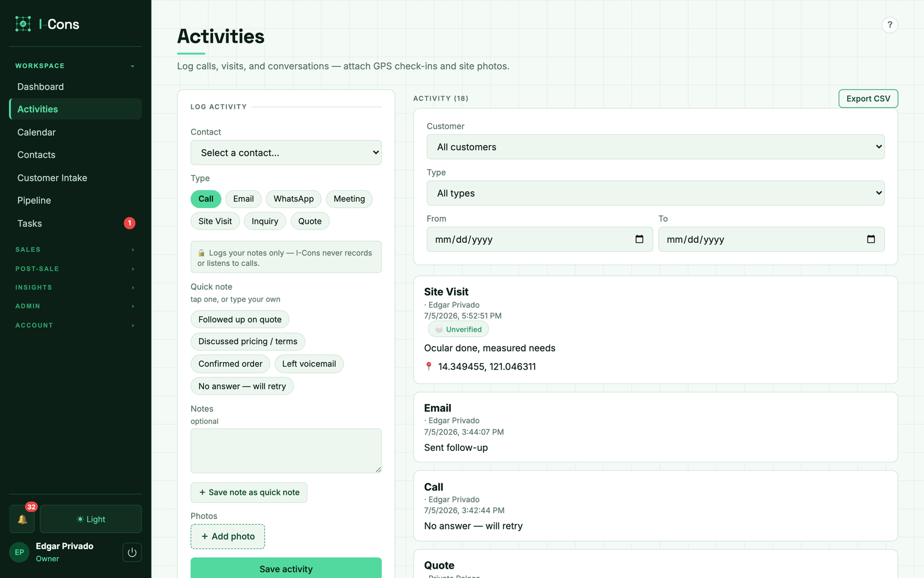This screenshot has width=924, height=578.
Task: Open the Select a contact dropdown
Action: tap(286, 153)
